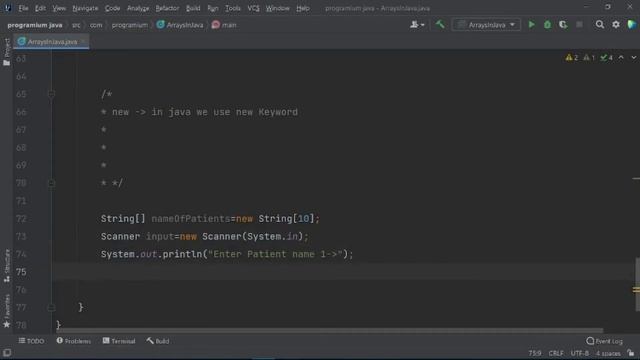Click programium package breadcrumb
Viewport: 640px width, 360px height.
129,25
